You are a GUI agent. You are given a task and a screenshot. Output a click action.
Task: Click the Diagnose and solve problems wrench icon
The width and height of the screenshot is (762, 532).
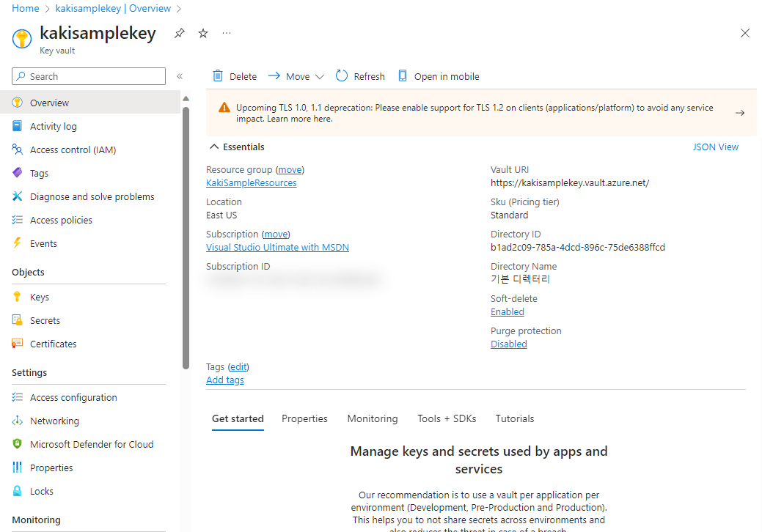[17, 196]
